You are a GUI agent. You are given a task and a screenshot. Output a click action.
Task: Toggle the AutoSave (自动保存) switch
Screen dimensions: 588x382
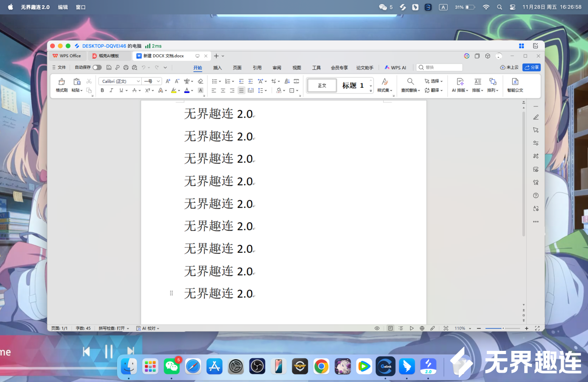pos(97,67)
